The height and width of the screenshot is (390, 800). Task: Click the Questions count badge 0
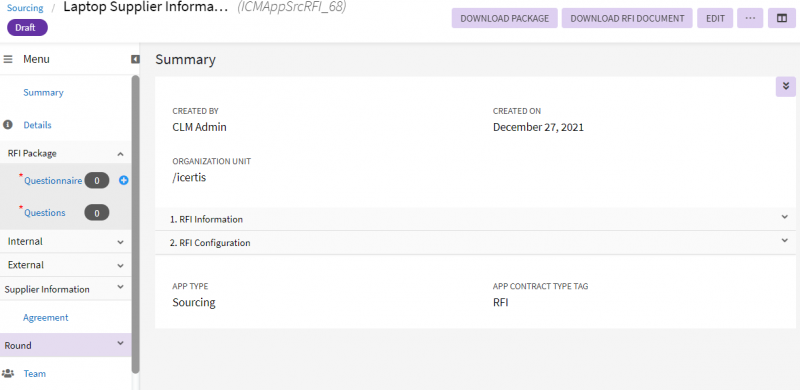click(96, 213)
